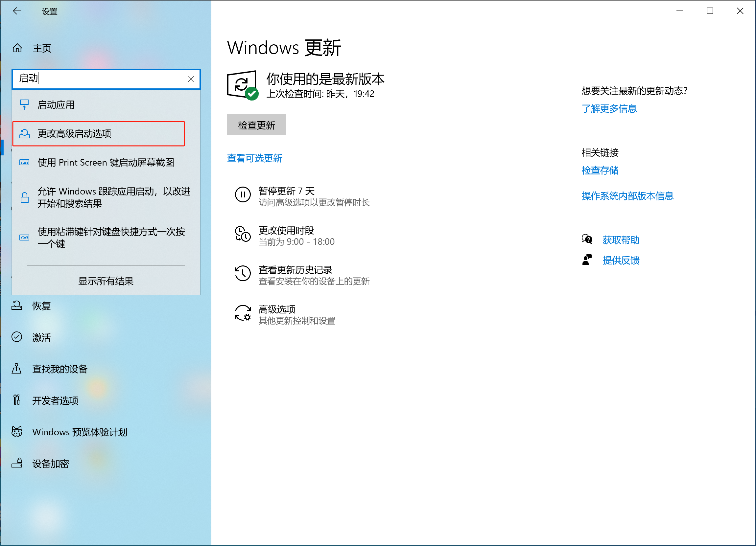Screen dimensions: 756x546
Task: Minimize the 设置 window
Action: point(680,11)
